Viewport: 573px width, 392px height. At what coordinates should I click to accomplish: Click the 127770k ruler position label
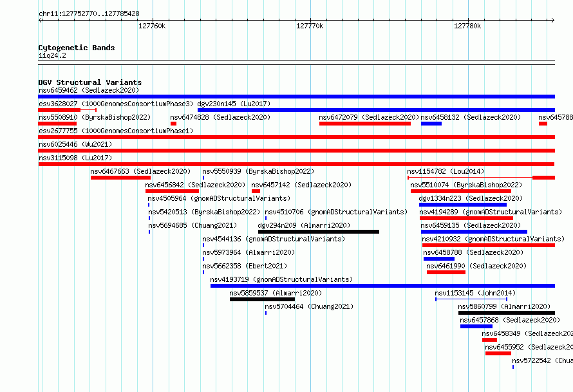pyautogui.click(x=310, y=26)
